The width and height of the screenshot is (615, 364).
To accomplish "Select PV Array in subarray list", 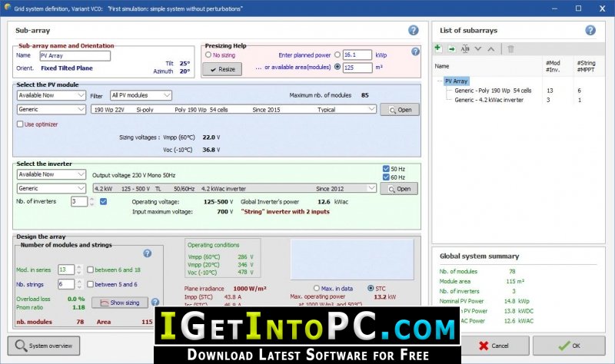I will point(456,81).
